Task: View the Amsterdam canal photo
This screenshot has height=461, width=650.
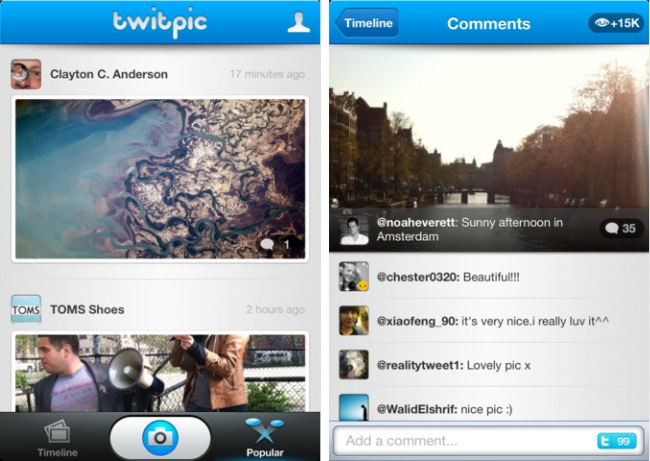Action: tap(489, 148)
